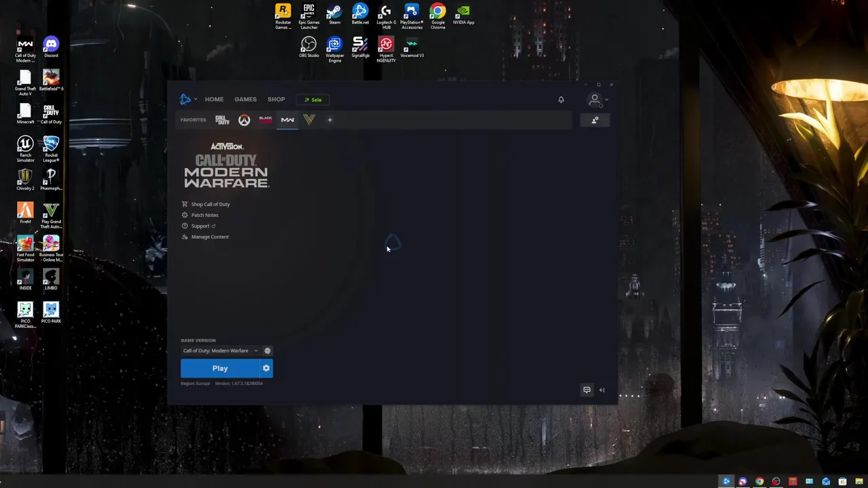Select the Black Ops favorite icon
Image resolution: width=868 pixels, height=488 pixels.
click(266, 120)
